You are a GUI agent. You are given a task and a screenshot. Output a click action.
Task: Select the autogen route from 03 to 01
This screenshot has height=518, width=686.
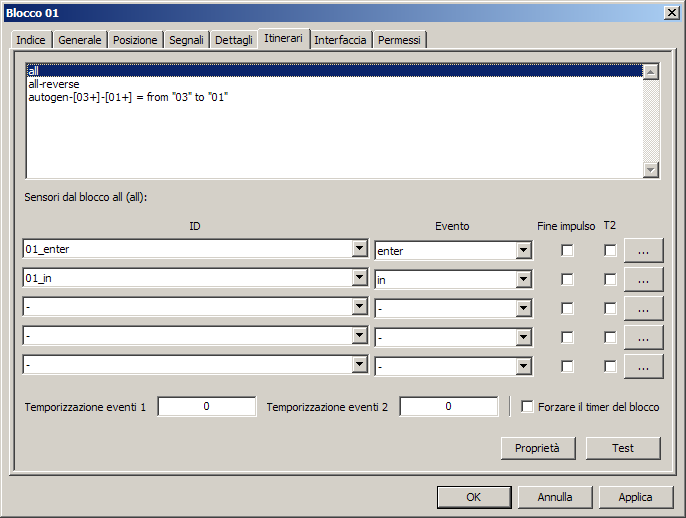[128, 97]
